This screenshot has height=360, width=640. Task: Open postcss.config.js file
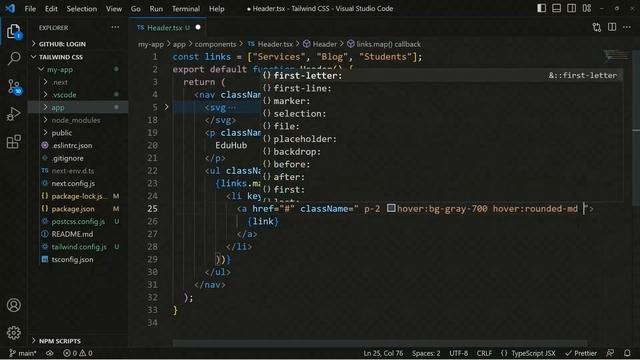pyautogui.click(x=78, y=221)
